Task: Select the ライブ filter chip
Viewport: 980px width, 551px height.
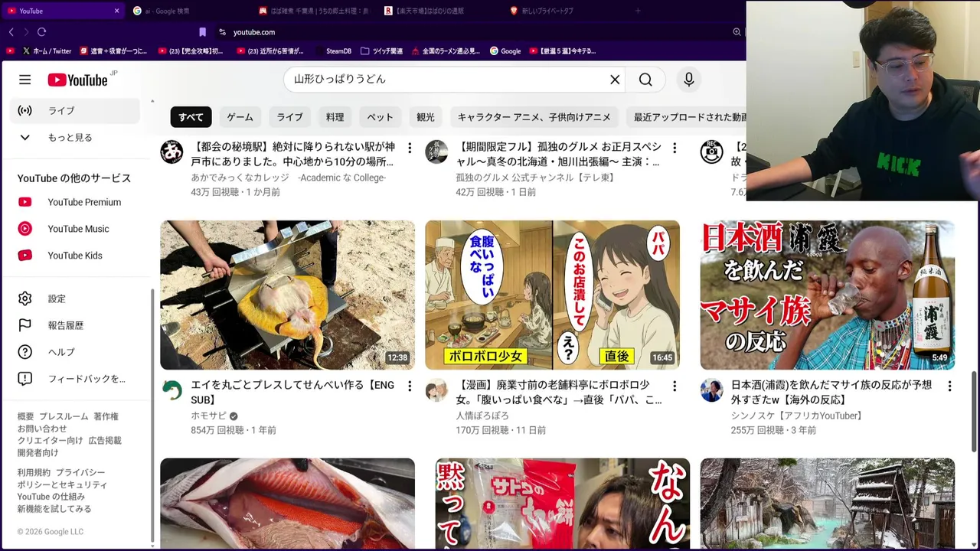Action: 289,117
